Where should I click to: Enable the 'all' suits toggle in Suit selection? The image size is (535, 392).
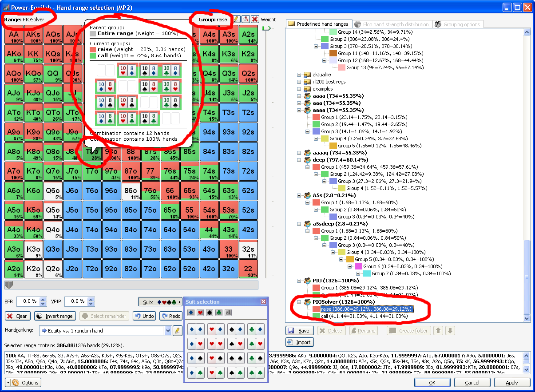pos(228,313)
